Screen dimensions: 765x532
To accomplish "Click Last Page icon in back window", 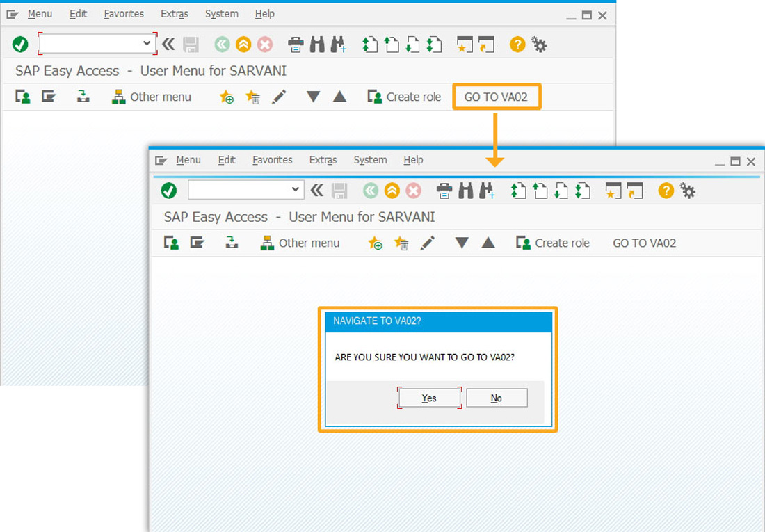I will point(434,45).
